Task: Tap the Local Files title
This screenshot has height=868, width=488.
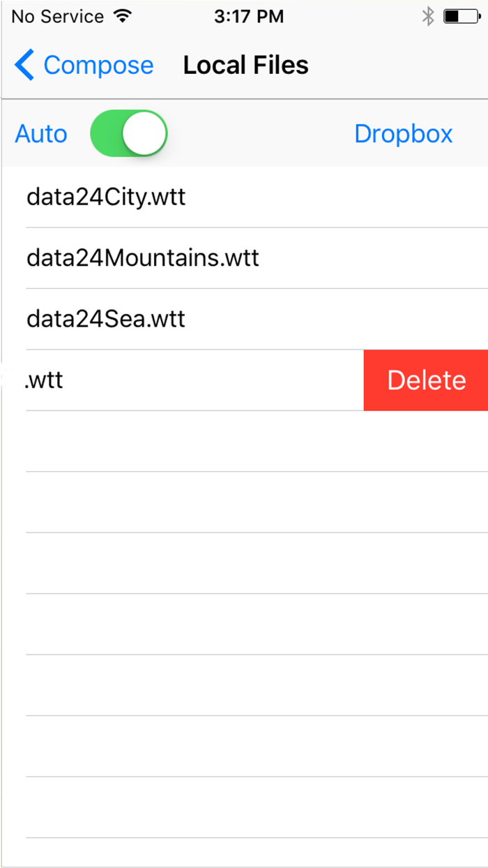Action: pos(245,64)
